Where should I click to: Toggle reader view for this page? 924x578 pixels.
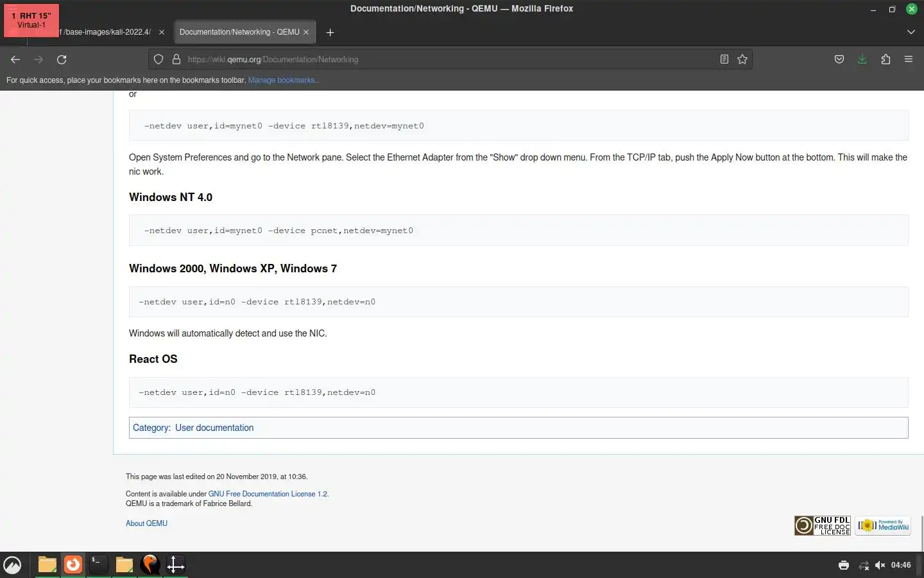click(724, 59)
